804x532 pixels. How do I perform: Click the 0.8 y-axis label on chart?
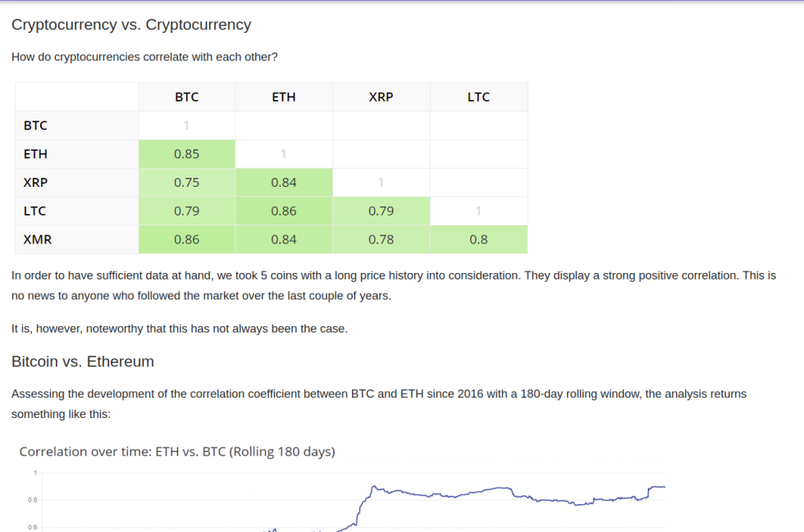coord(32,500)
